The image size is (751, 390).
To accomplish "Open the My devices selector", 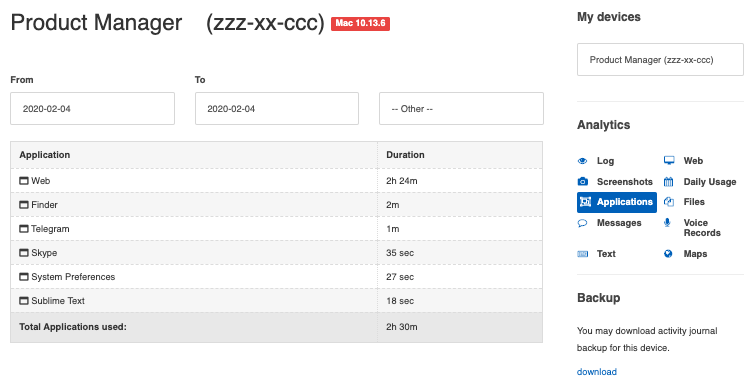I will coord(660,60).
